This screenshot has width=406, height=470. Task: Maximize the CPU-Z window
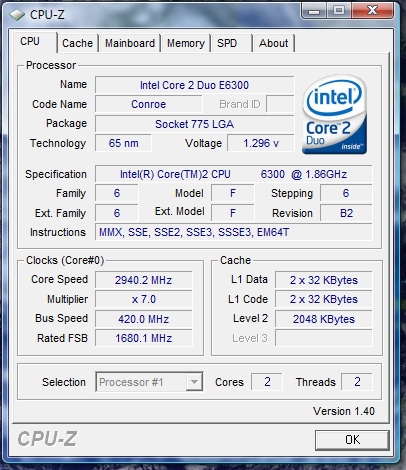[x=339, y=11]
